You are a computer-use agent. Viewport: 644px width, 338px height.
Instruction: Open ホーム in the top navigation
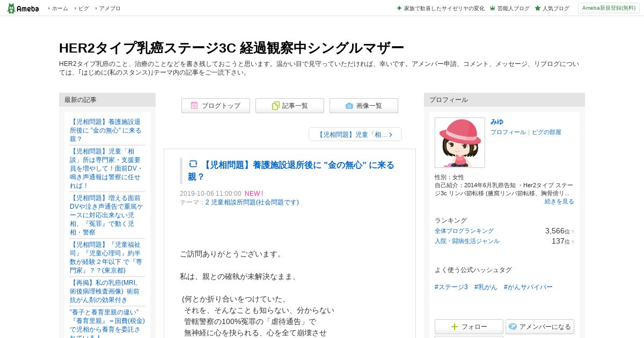pos(60,9)
